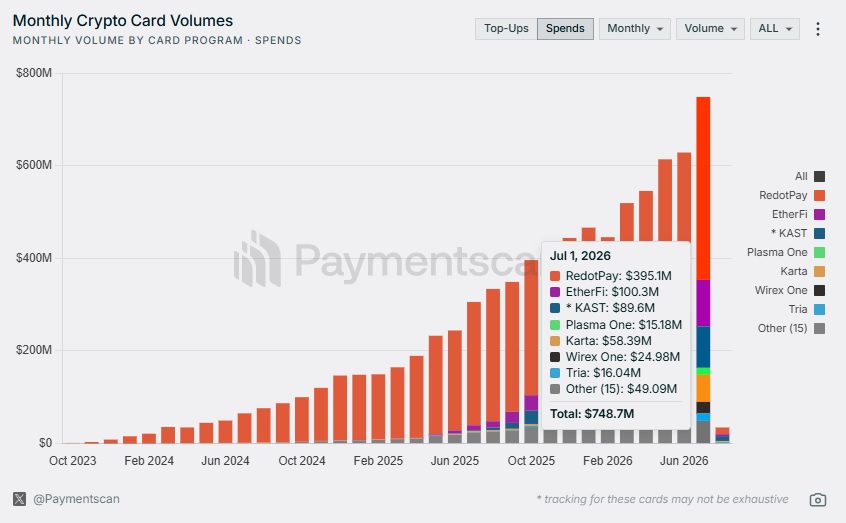Click the $800M y-axis label

[33, 73]
